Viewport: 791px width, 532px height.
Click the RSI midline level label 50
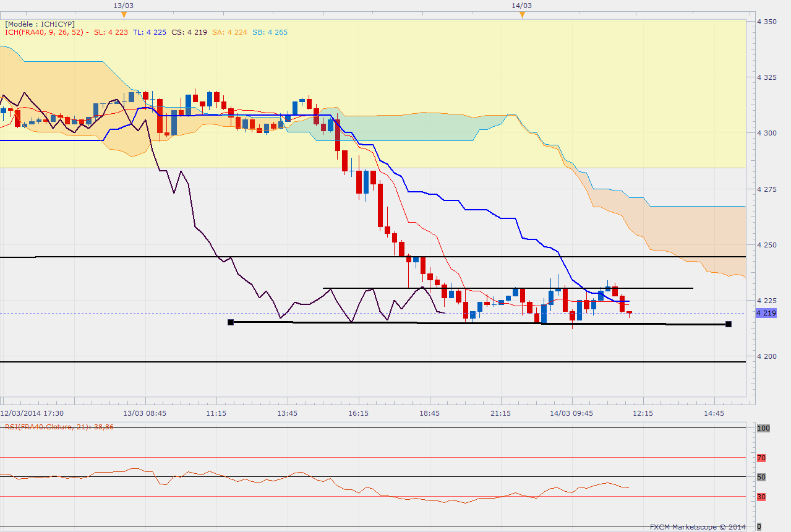[x=761, y=477]
